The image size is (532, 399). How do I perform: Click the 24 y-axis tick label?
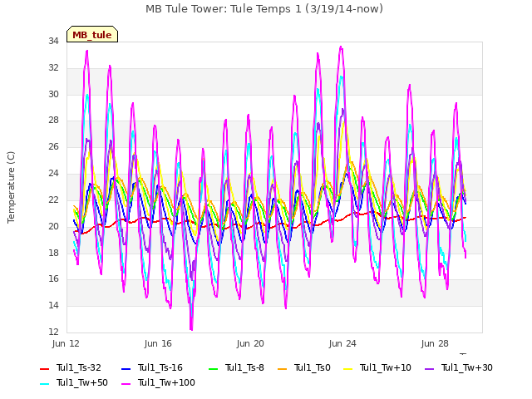point(53,174)
